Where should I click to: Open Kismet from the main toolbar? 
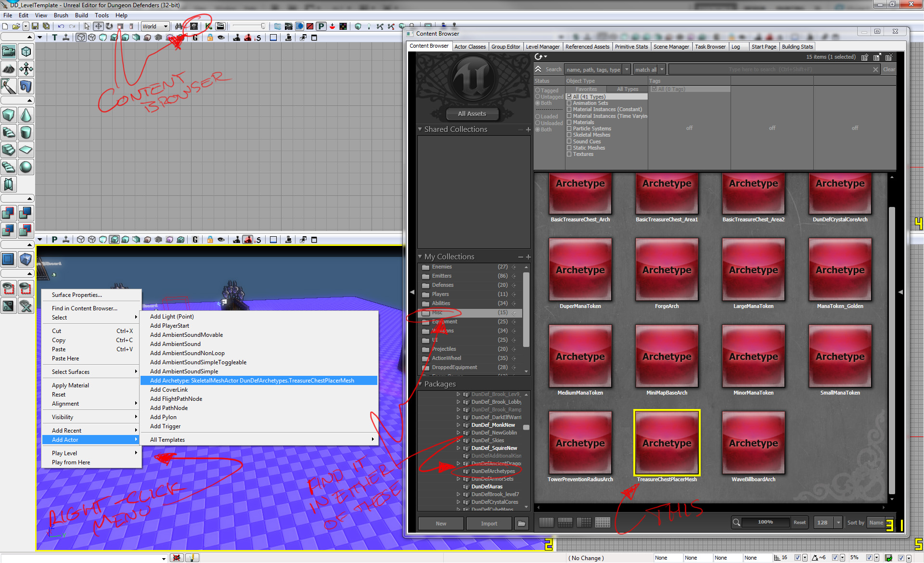point(208,26)
